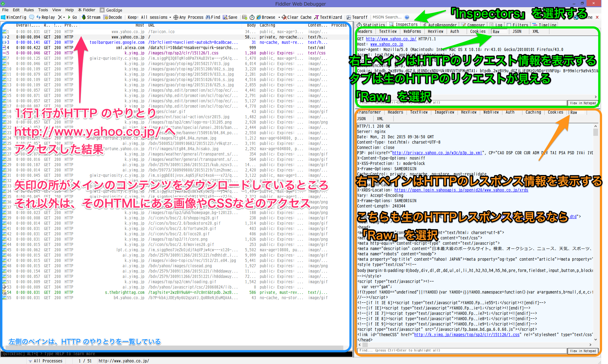Screen dimensions: 608x364
Task: Sort by the Host column header
Action: pyautogui.click(x=140, y=25)
